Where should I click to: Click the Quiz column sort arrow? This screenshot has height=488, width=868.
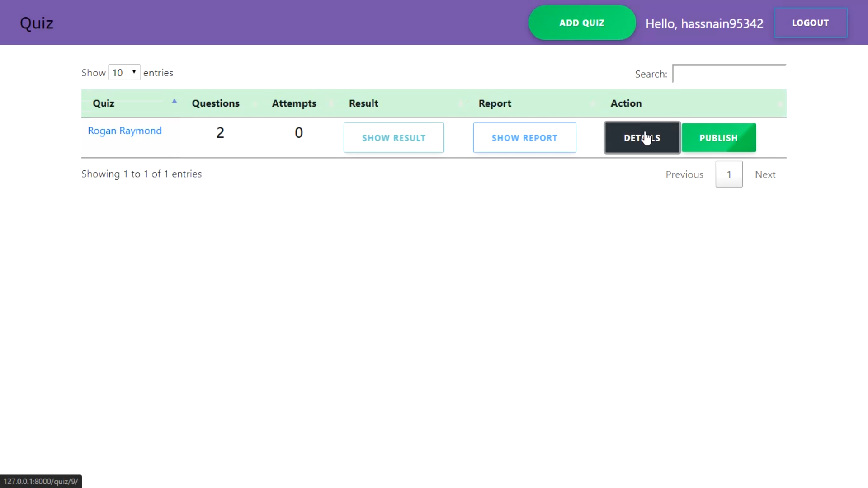click(x=174, y=102)
